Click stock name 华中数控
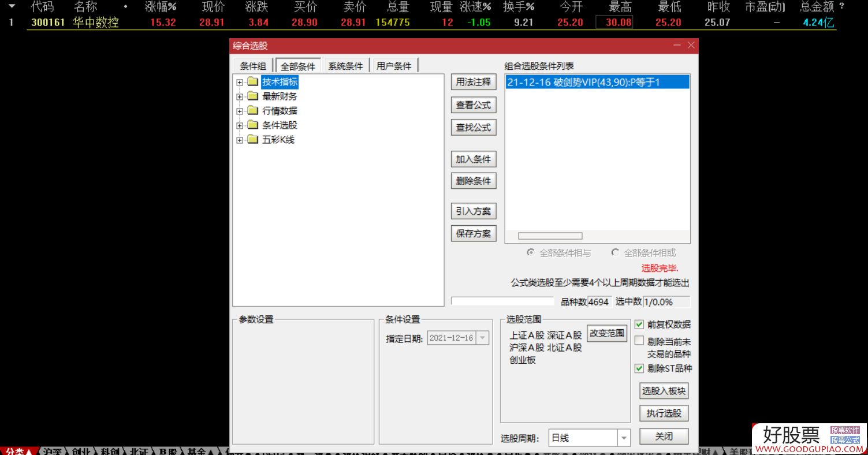 point(96,23)
